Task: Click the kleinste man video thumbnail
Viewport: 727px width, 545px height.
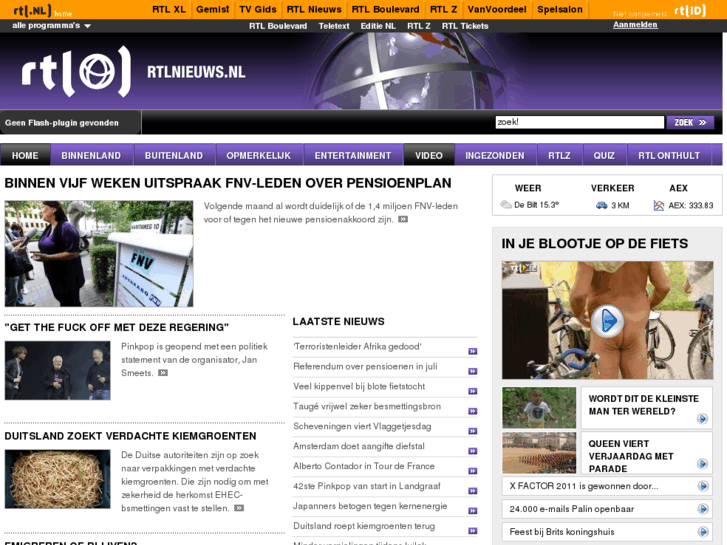Action: click(x=539, y=408)
